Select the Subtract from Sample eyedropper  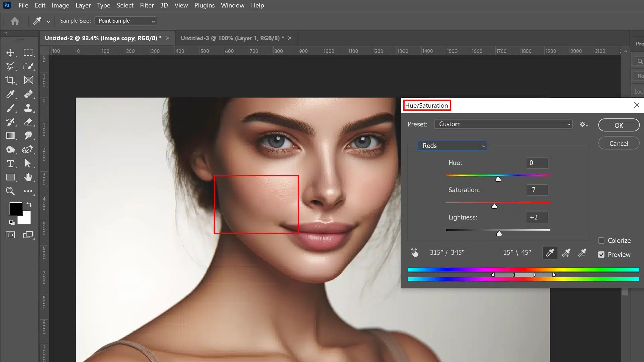coord(582,253)
